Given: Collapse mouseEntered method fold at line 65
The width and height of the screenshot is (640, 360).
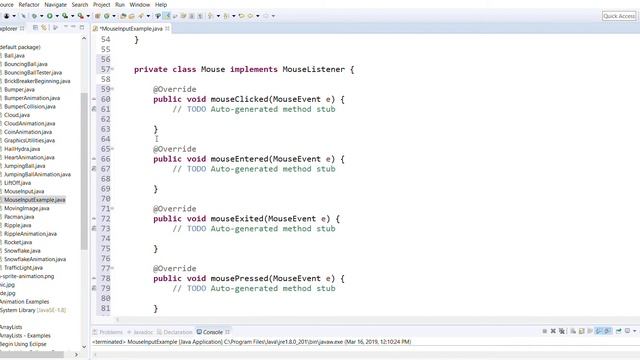Looking at the screenshot, I should point(113,149).
